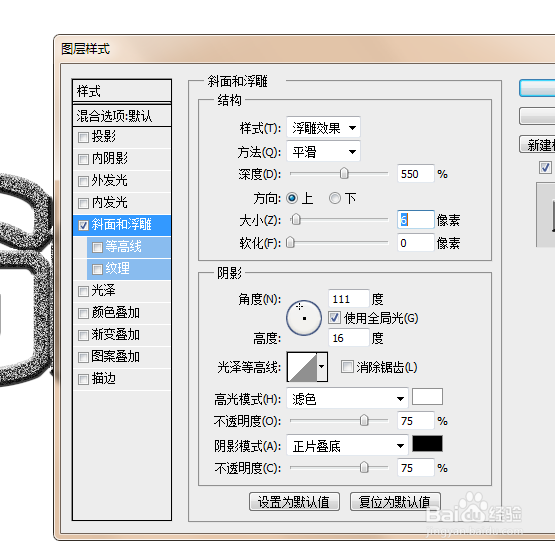Image resolution: width=555 pixels, height=551 pixels.
Task: Click the 复位为默认值 button
Action: [x=395, y=501]
